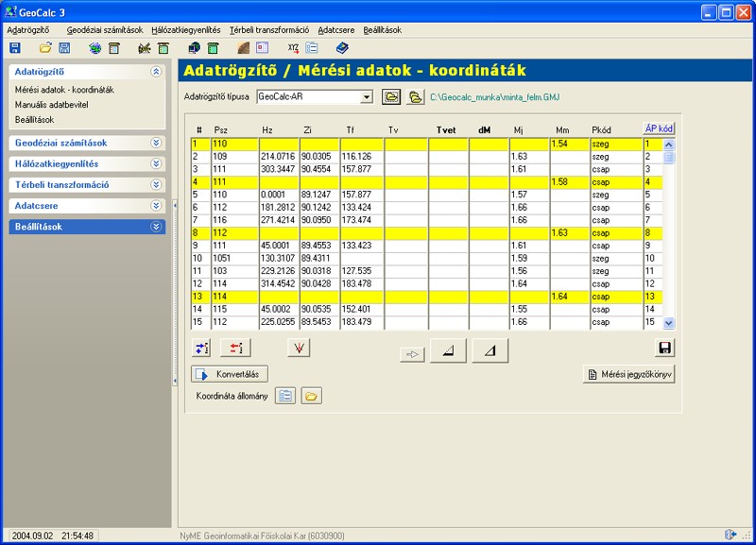Click the blue floppy save icon in the toolbar
The image size is (756, 545).
(15, 48)
